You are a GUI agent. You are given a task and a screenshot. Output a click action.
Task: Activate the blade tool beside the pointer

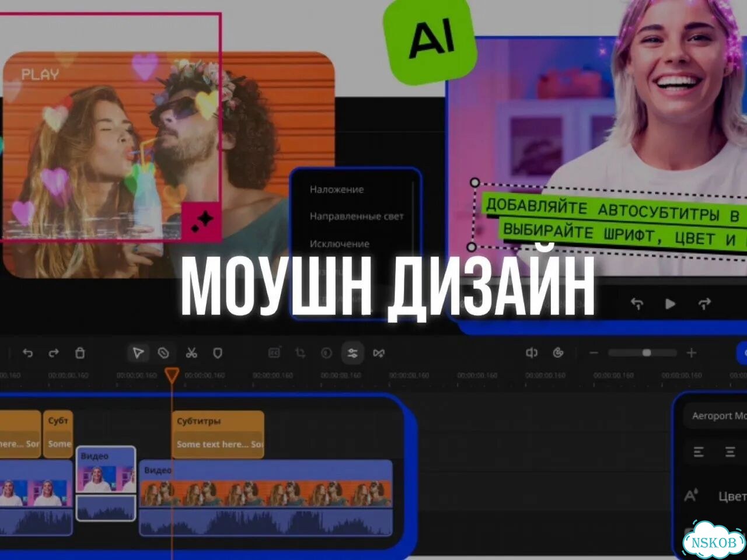click(x=163, y=353)
